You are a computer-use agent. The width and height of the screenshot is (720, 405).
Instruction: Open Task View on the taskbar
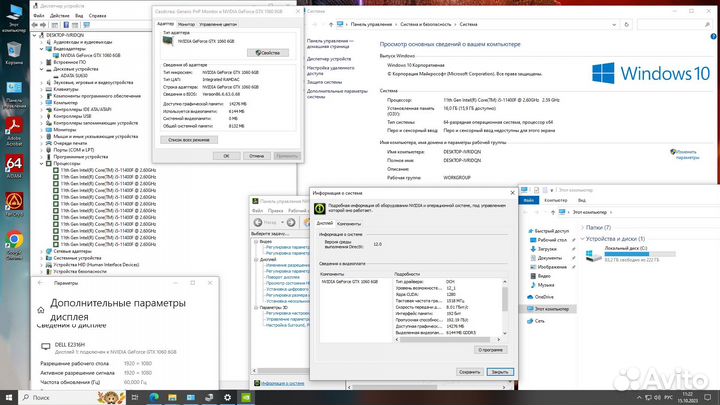135,397
